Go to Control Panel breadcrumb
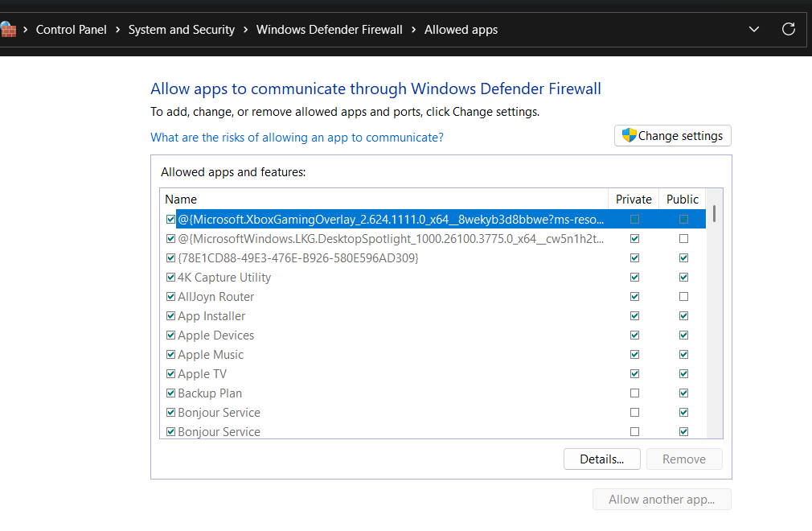Screen dimensions: 812x531 [x=71, y=30]
